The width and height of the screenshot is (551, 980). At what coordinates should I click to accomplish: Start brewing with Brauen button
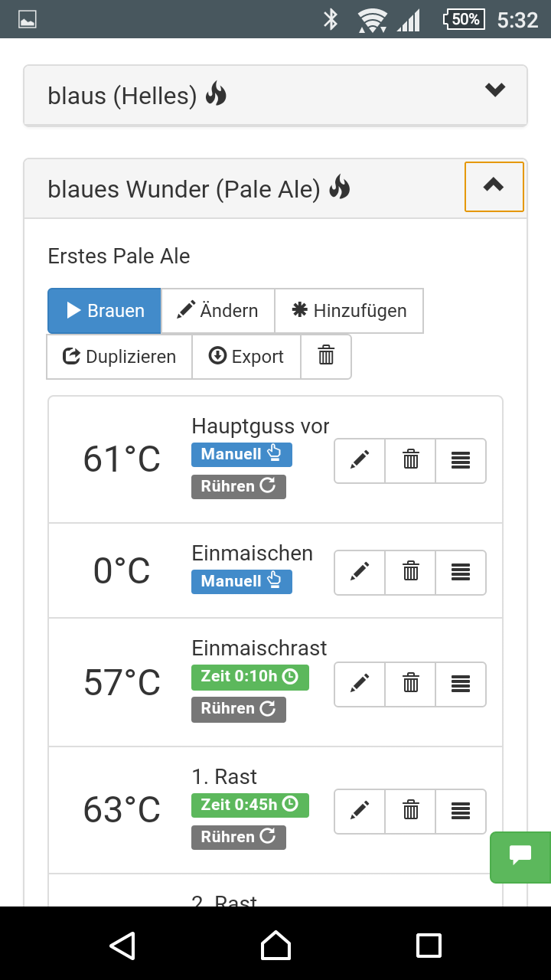tap(104, 311)
